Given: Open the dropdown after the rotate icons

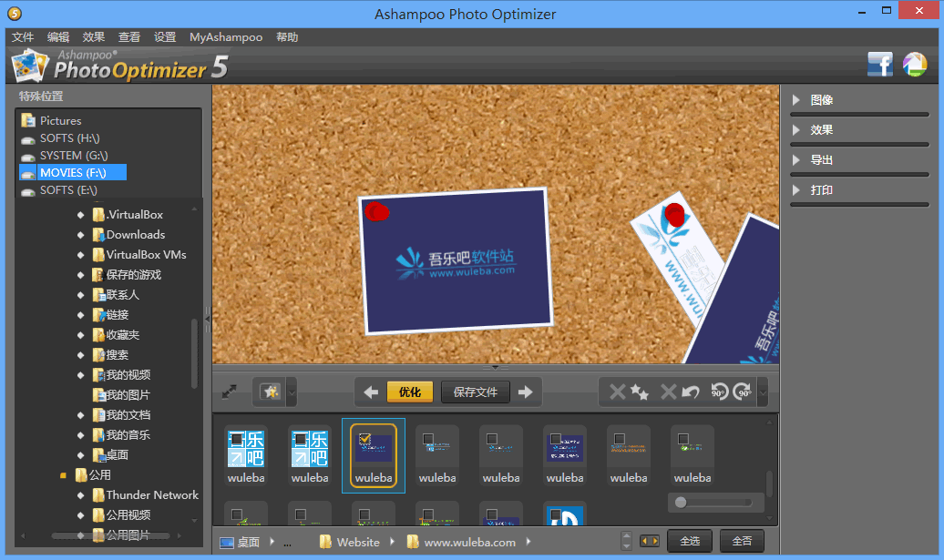Looking at the screenshot, I should point(762,392).
